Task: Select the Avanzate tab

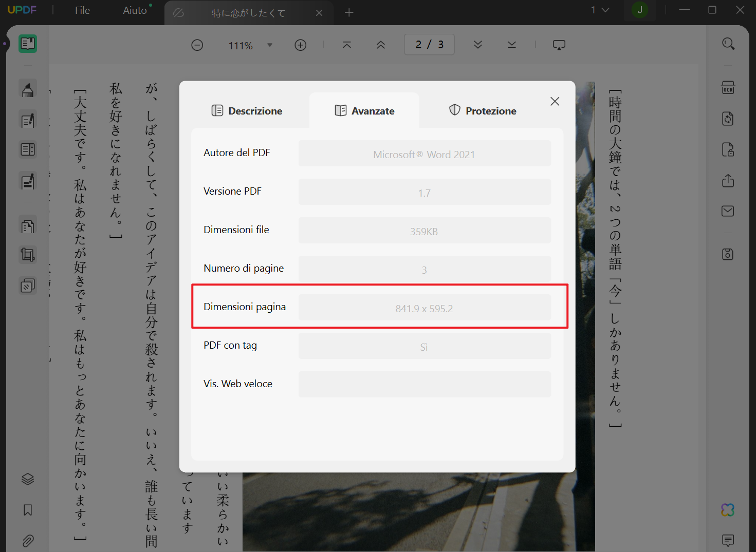Action: tap(365, 111)
